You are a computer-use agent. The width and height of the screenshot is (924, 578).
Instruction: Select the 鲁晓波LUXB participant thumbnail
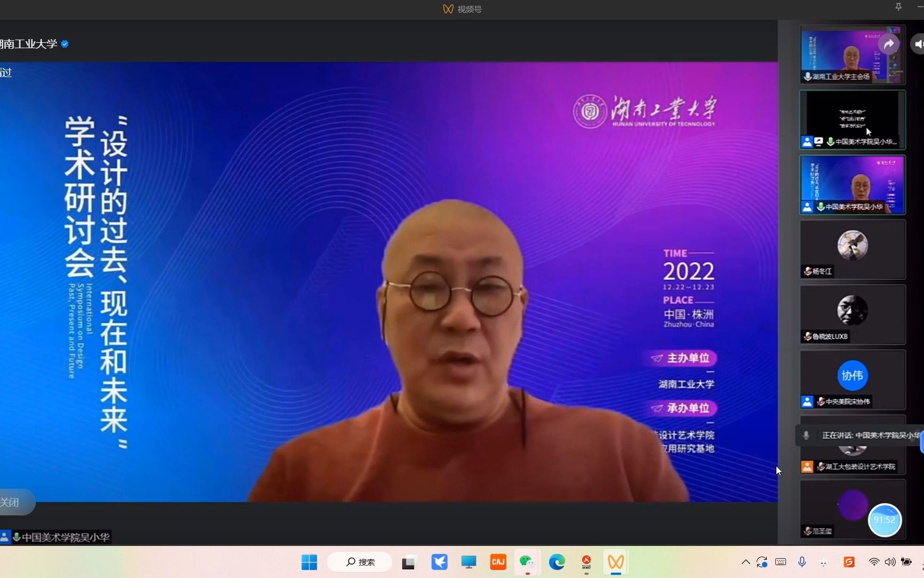[852, 315]
